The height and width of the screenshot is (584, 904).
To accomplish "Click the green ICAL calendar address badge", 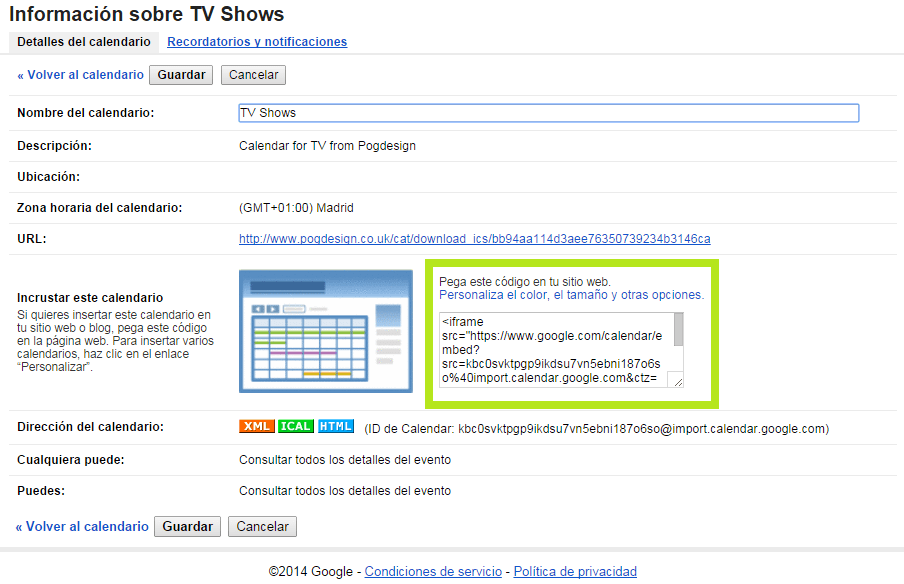I will point(296,426).
